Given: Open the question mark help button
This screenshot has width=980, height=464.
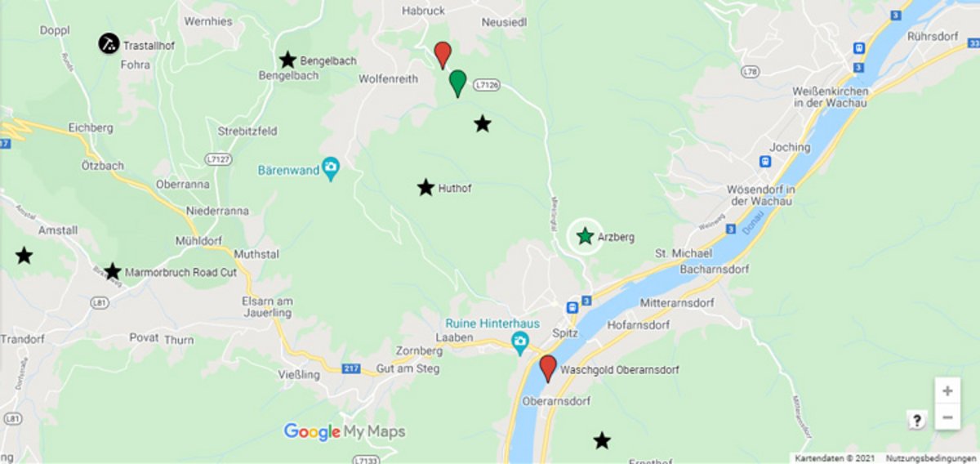Looking at the screenshot, I should 917,420.
